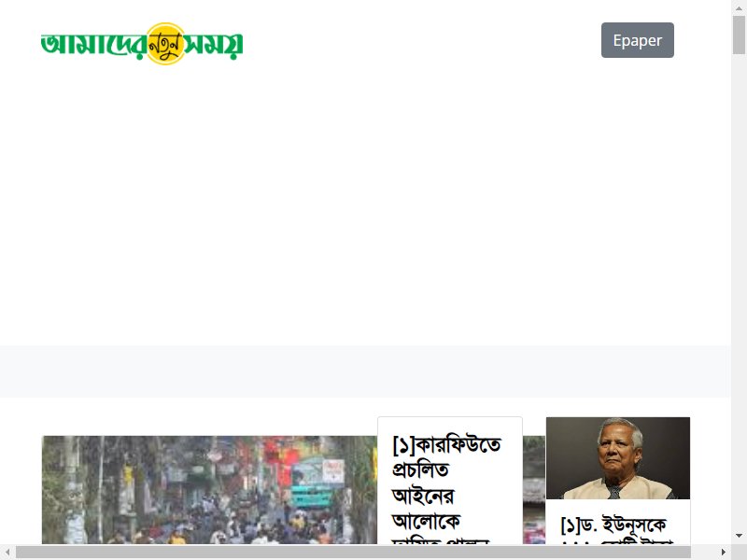Click the word আলোকে in curfew headline
The height and width of the screenshot is (560, 747).
426,521
